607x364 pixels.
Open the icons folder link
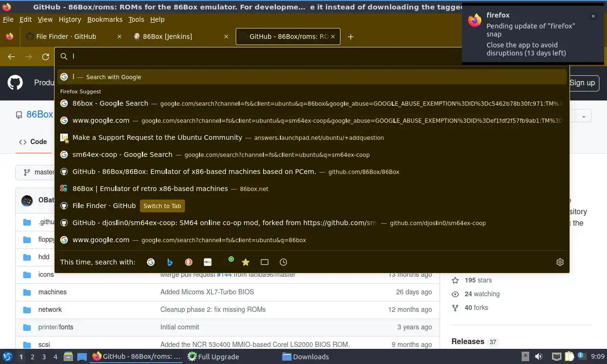pyautogui.click(x=46, y=274)
